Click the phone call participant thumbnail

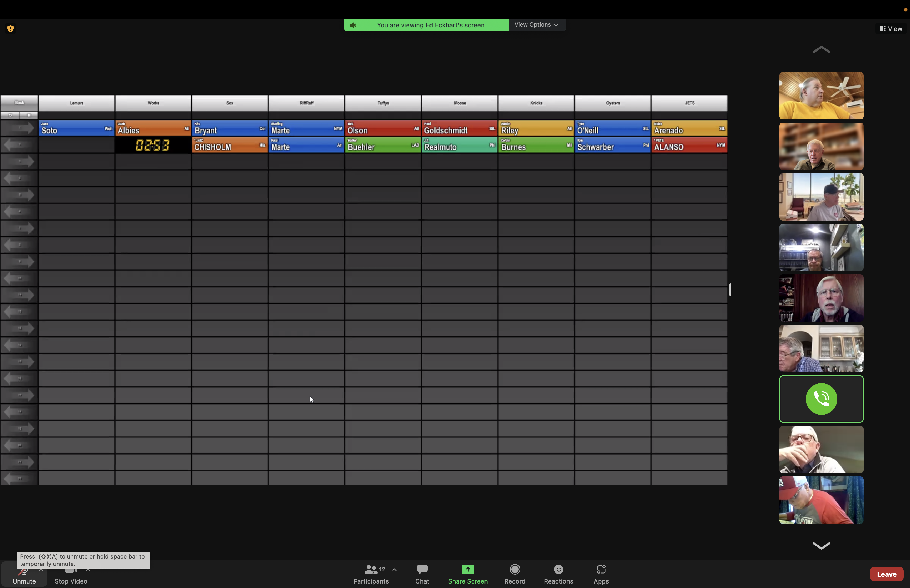[x=821, y=399]
